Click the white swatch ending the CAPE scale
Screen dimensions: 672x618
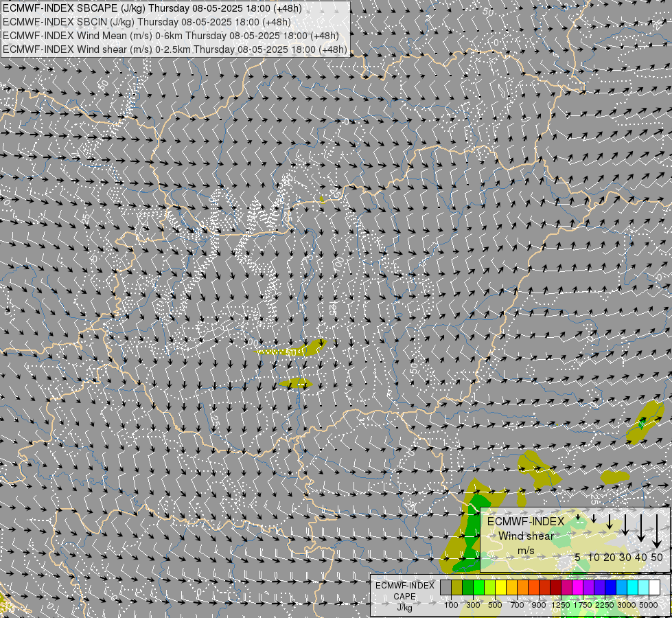(654, 588)
